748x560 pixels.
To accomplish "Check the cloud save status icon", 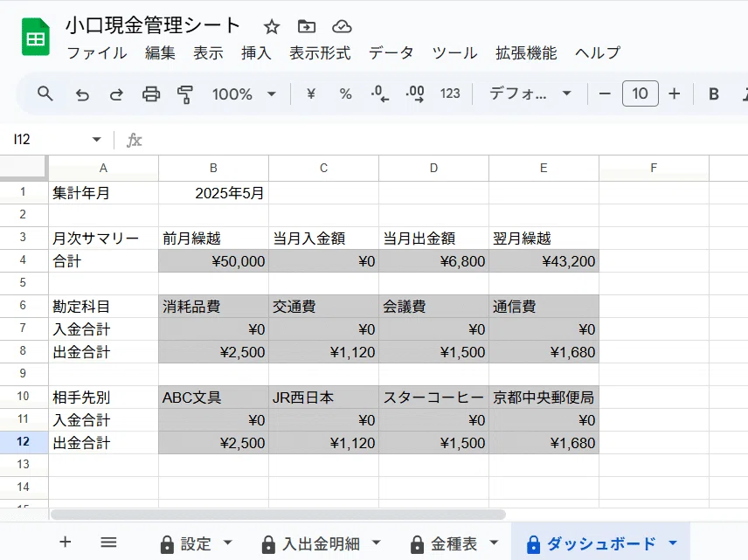I will tap(342, 26).
